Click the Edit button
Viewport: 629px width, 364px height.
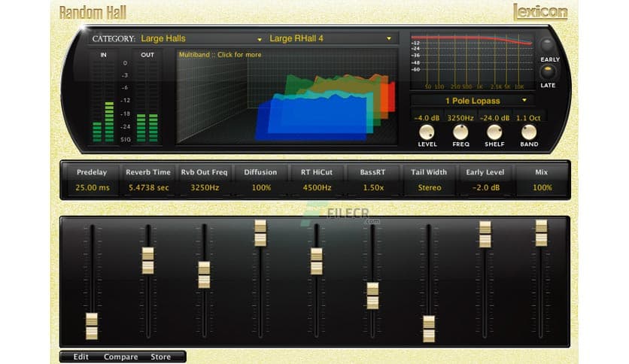(81, 356)
